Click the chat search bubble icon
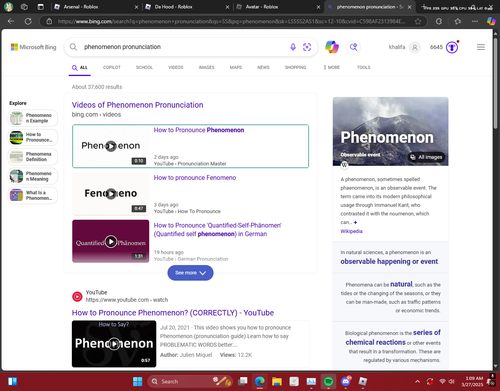 354,47
